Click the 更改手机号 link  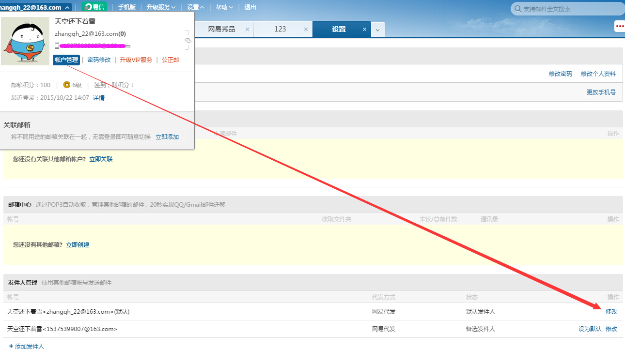(x=601, y=92)
